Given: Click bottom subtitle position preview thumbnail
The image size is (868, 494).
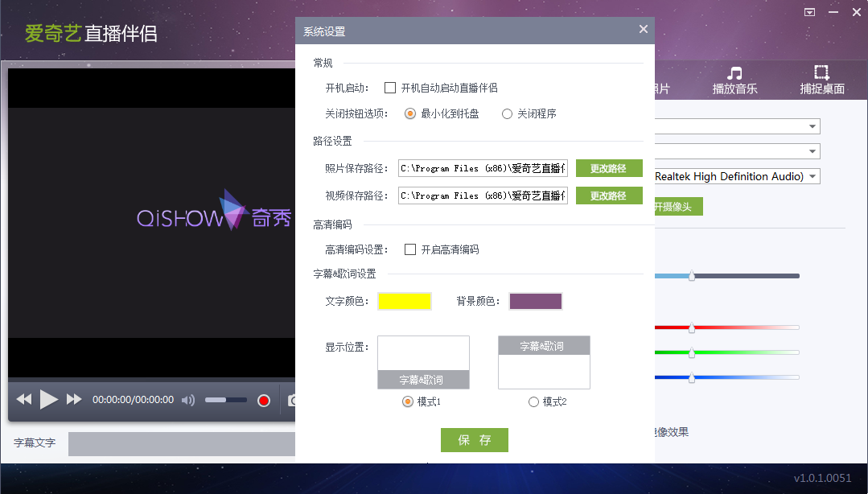Looking at the screenshot, I should click(x=423, y=362).
